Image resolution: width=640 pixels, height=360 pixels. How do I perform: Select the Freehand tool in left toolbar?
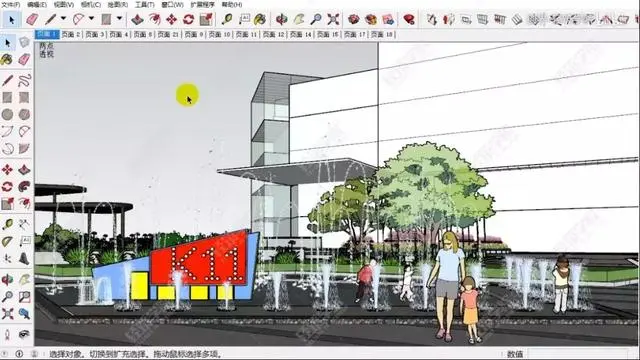24,80
